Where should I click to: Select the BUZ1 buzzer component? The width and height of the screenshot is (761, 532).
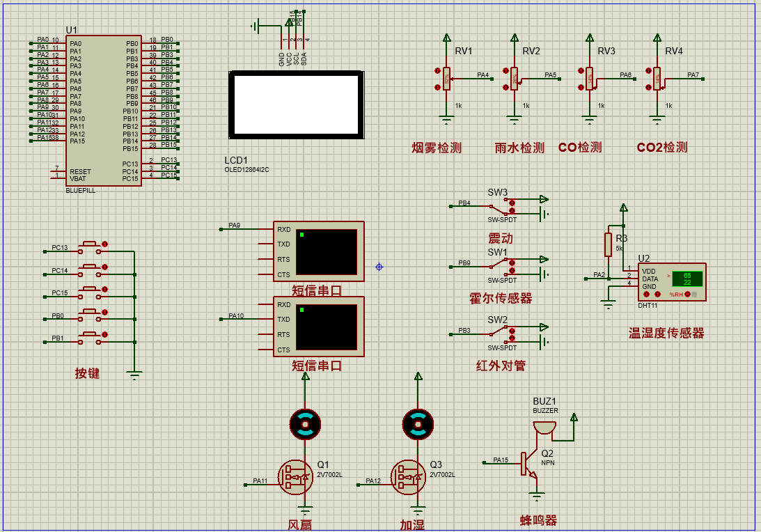click(544, 429)
